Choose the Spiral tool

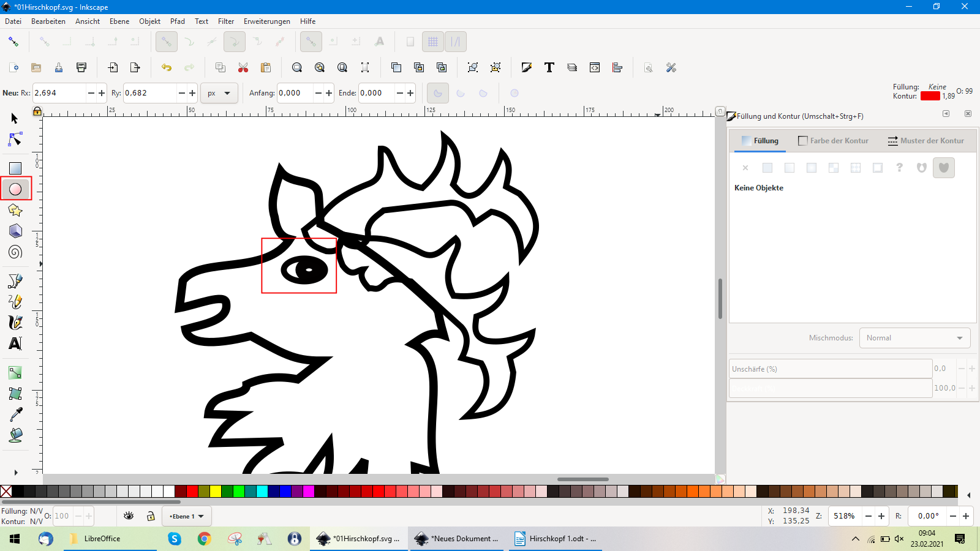click(x=15, y=252)
